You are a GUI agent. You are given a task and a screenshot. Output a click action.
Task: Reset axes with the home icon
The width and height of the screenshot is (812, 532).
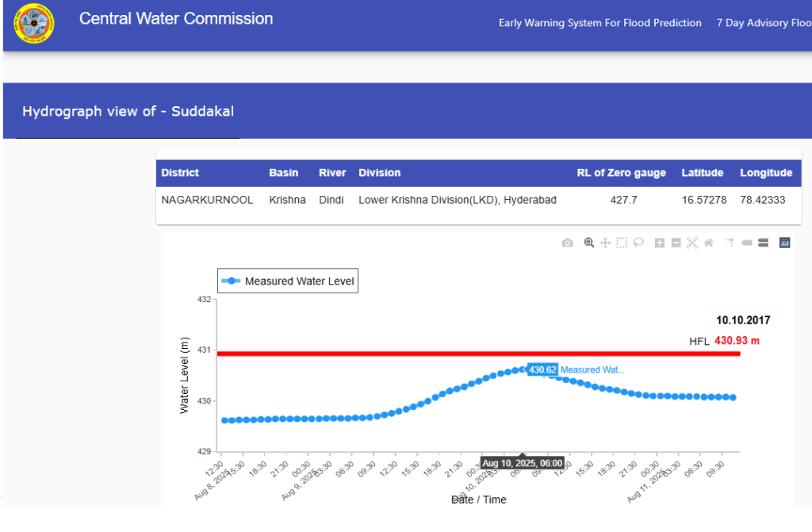[x=709, y=243]
